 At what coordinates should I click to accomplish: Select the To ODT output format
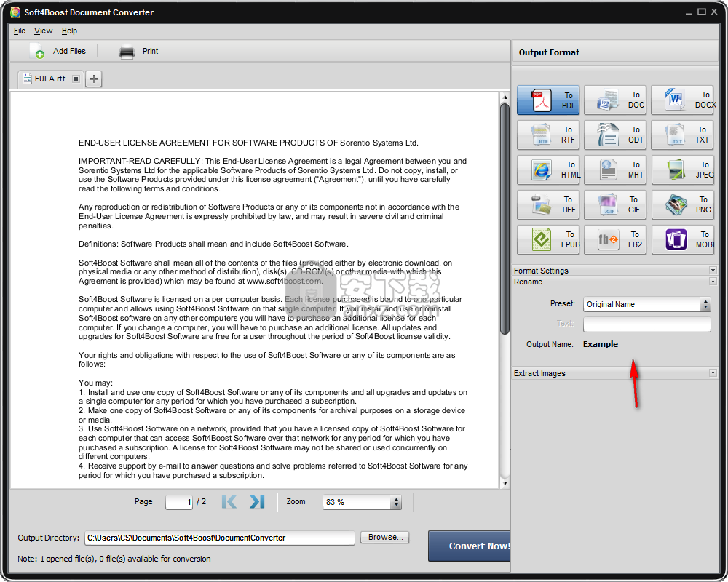(614, 135)
